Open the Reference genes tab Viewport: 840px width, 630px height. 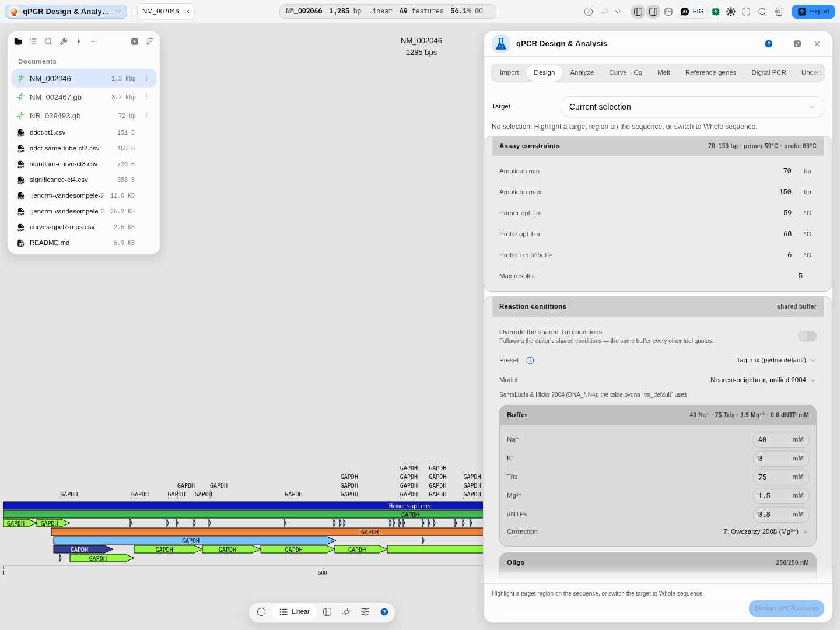710,73
